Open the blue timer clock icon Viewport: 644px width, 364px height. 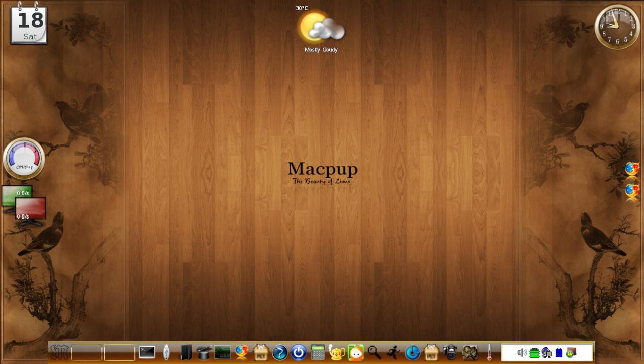[412, 352]
